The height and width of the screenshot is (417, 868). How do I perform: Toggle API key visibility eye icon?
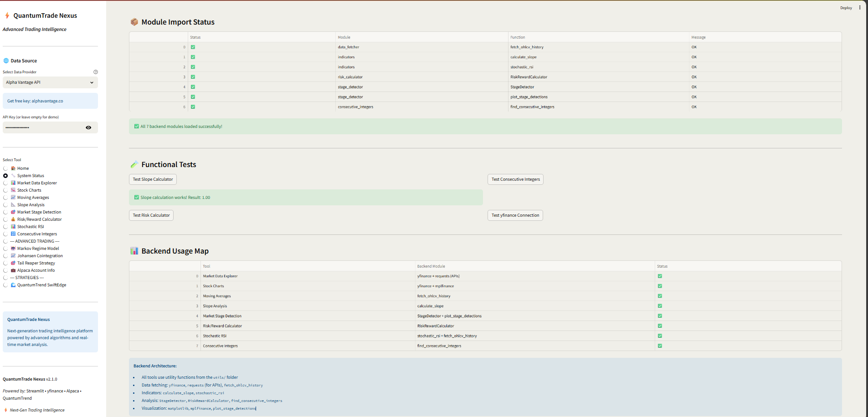click(88, 127)
